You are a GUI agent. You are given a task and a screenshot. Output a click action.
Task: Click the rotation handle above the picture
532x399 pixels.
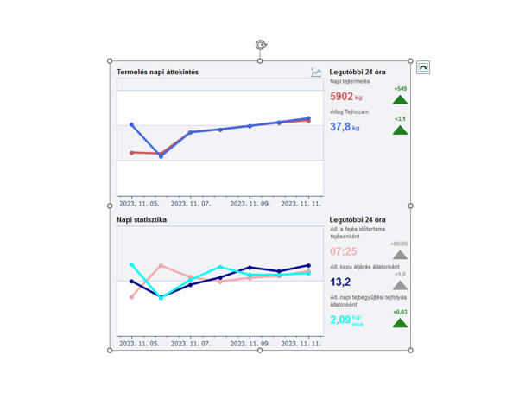[x=260, y=45]
